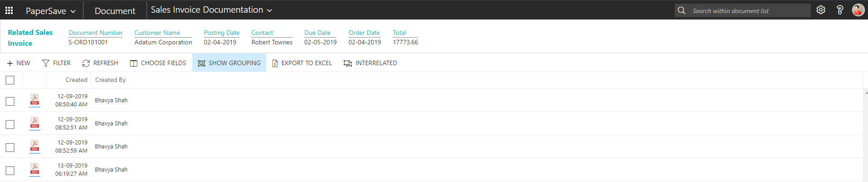Click the New button

pos(19,63)
